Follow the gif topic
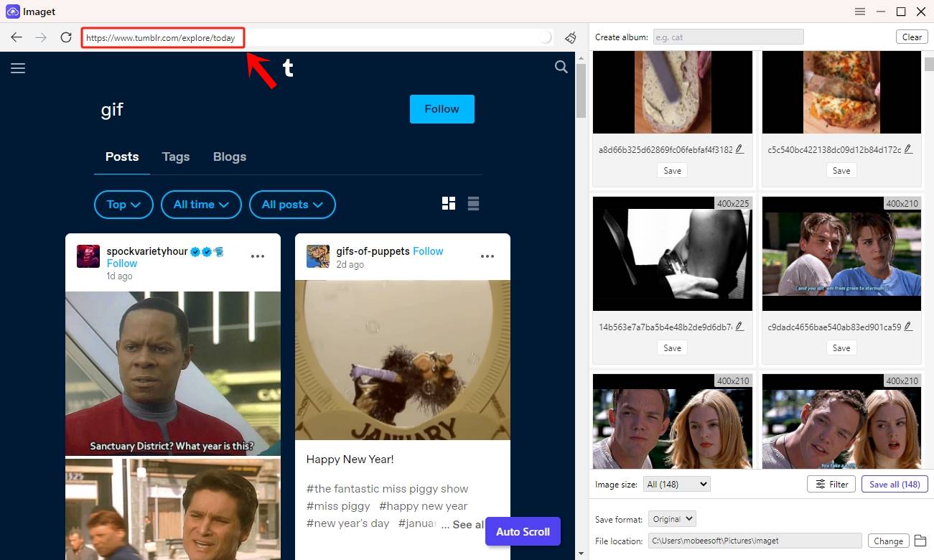The height and width of the screenshot is (560, 934). pos(442,108)
